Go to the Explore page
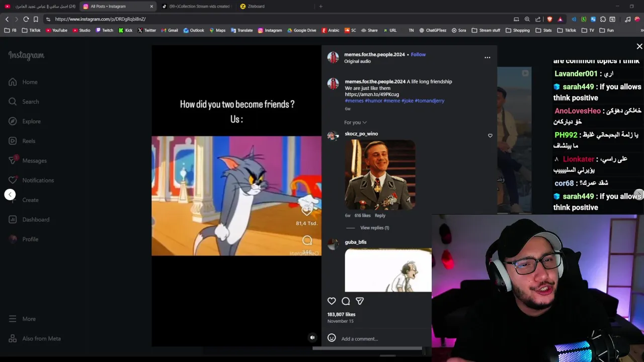The width and height of the screenshot is (644, 362). 25,121
